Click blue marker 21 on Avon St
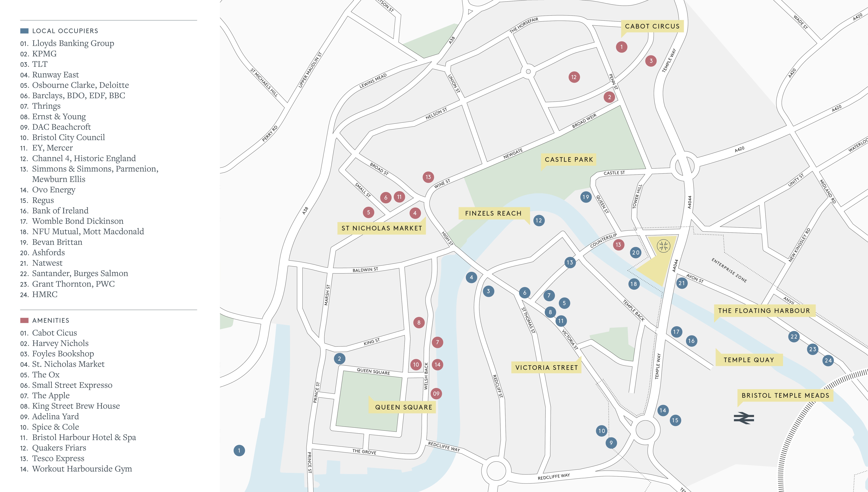The width and height of the screenshot is (868, 492). click(682, 283)
